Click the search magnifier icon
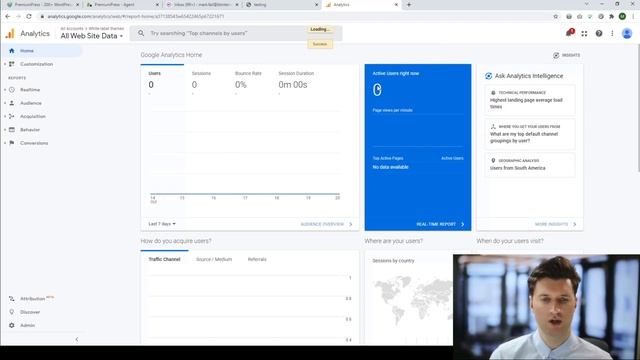 click(141, 33)
